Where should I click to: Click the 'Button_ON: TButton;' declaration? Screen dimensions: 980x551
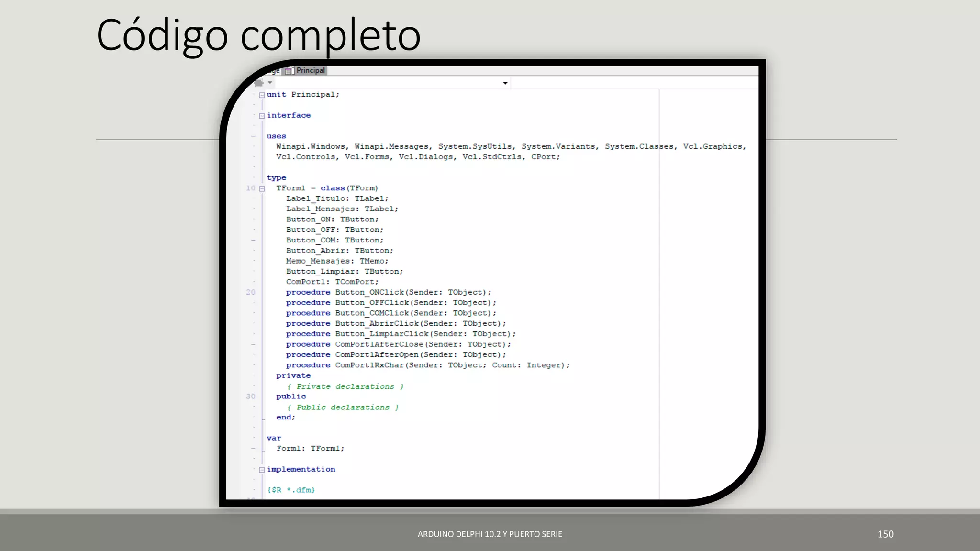(x=332, y=220)
